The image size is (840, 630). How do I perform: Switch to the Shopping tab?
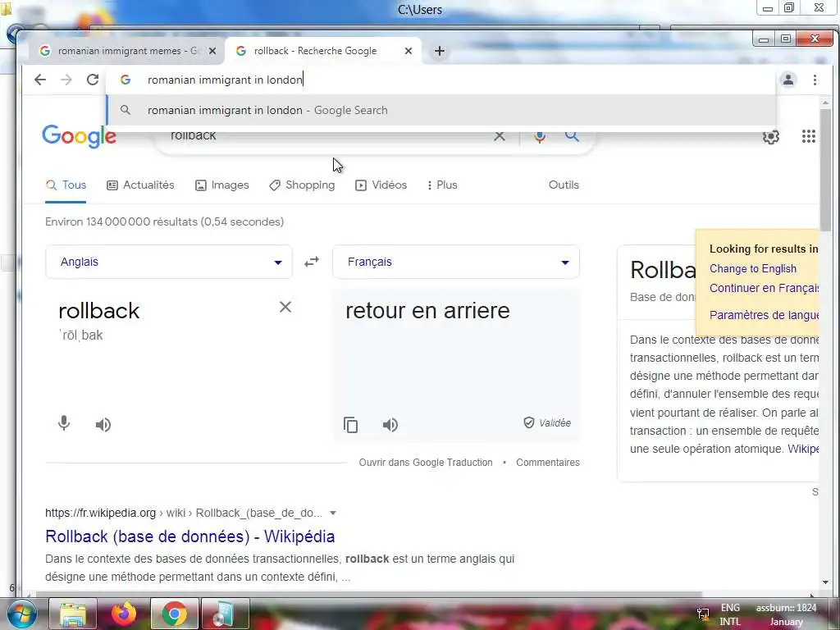coord(302,185)
